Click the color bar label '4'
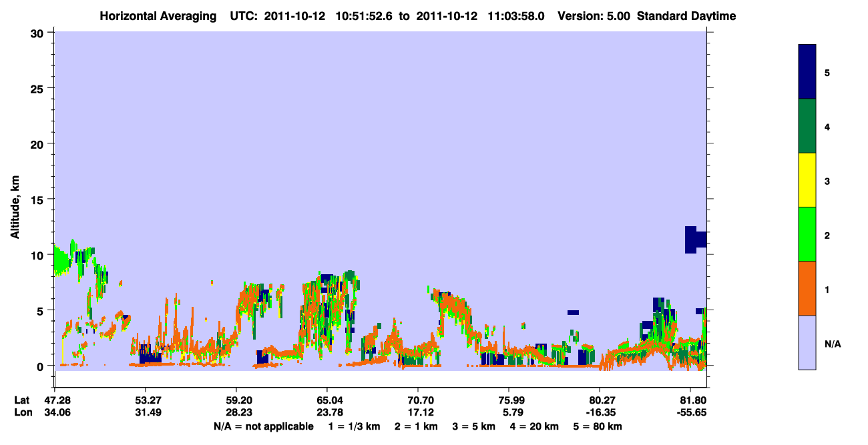 click(x=827, y=127)
